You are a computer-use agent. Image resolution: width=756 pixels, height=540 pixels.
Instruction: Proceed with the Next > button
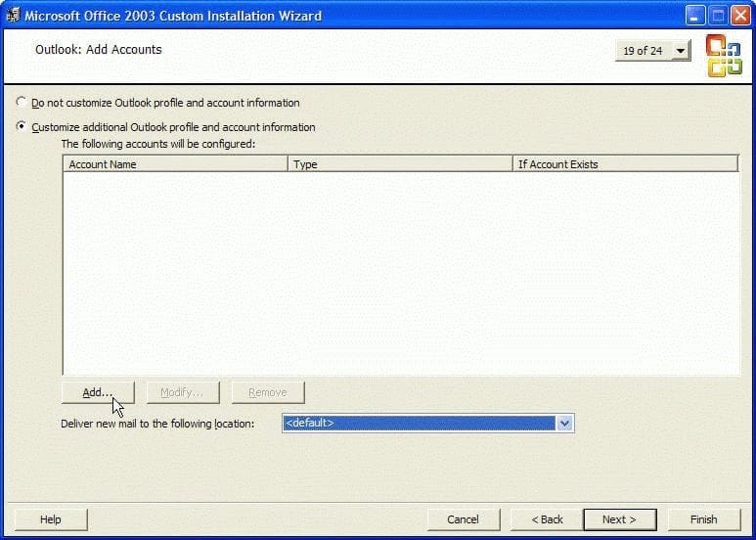click(619, 519)
